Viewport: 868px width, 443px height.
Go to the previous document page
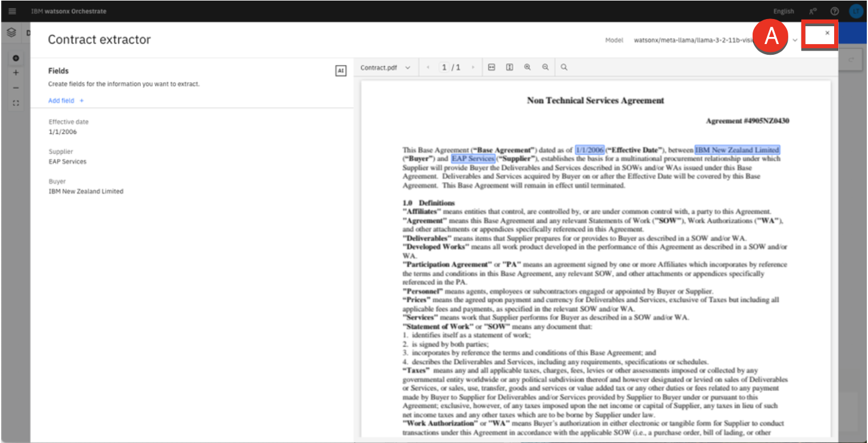(x=428, y=68)
